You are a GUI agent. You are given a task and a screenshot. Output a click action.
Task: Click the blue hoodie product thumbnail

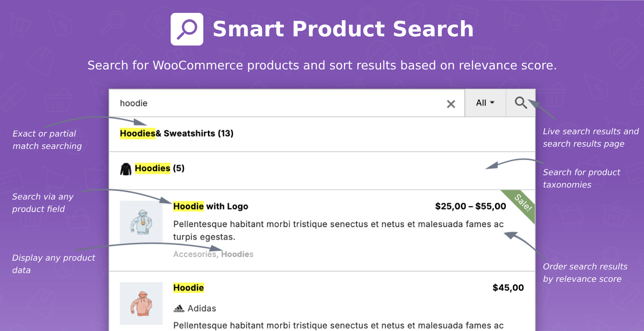[141, 223]
